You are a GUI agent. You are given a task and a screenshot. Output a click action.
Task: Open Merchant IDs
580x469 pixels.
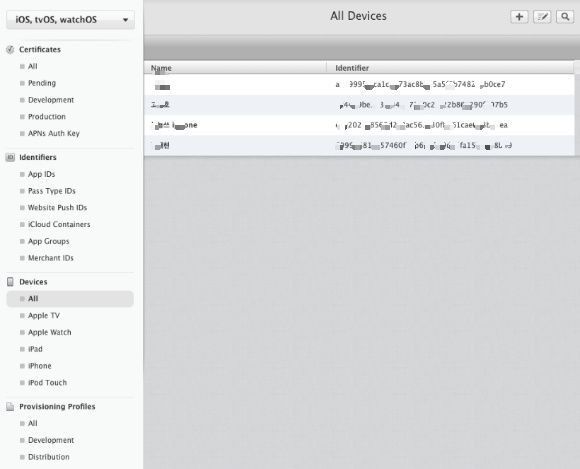[51, 258]
